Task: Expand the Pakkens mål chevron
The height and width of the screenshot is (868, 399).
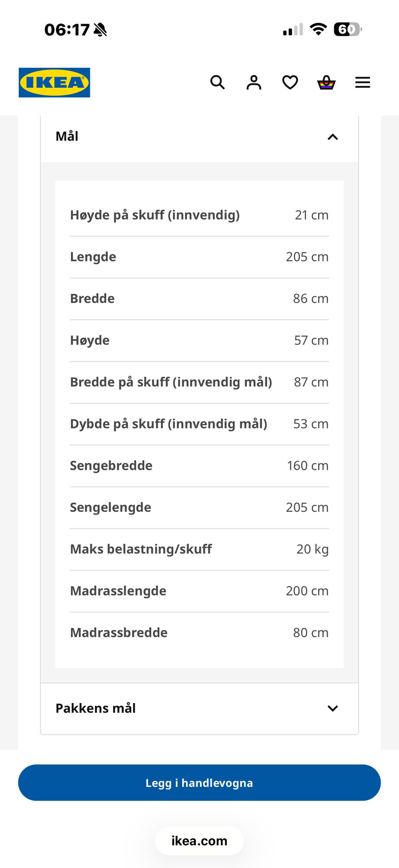Action: [333, 708]
